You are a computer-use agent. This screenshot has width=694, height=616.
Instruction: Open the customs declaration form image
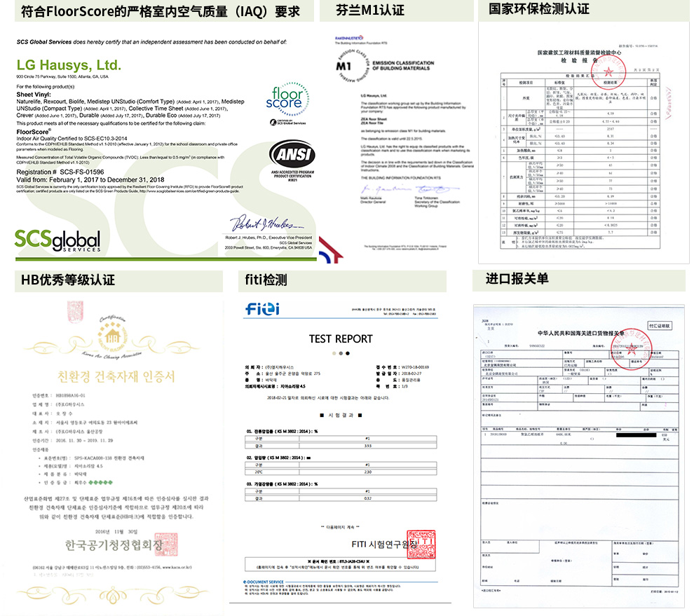(579, 456)
